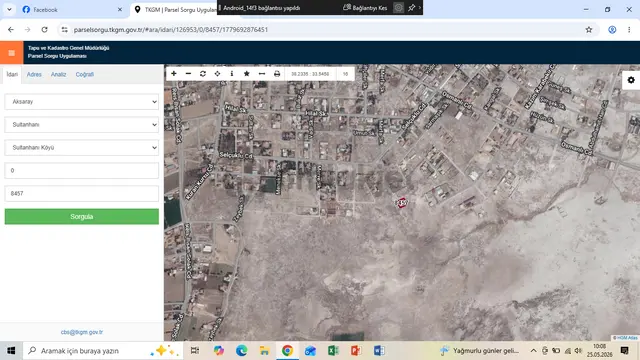Zoom in with the map plus icon
Image resolution: width=640 pixels, height=360 pixels.
pos(174,74)
